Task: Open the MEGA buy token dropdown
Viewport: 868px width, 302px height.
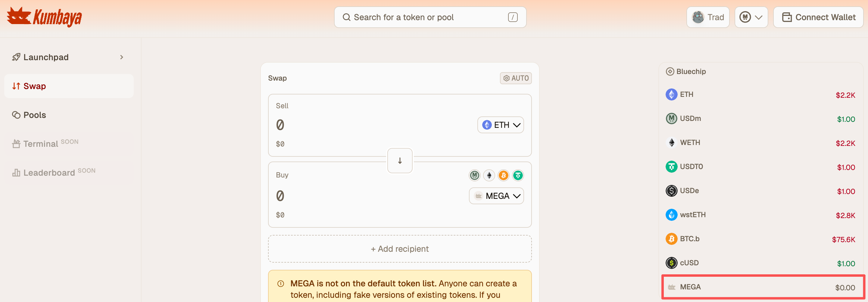Action: pyautogui.click(x=496, y=196)
